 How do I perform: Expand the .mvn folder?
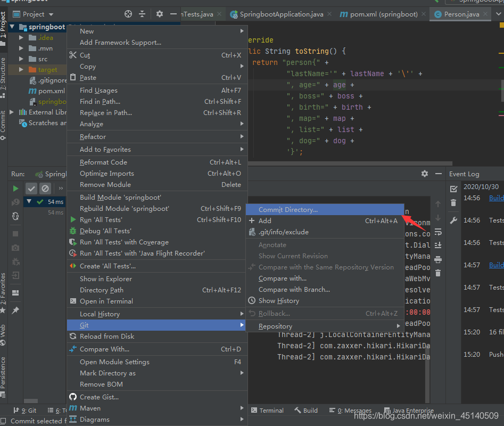(21, 48)
